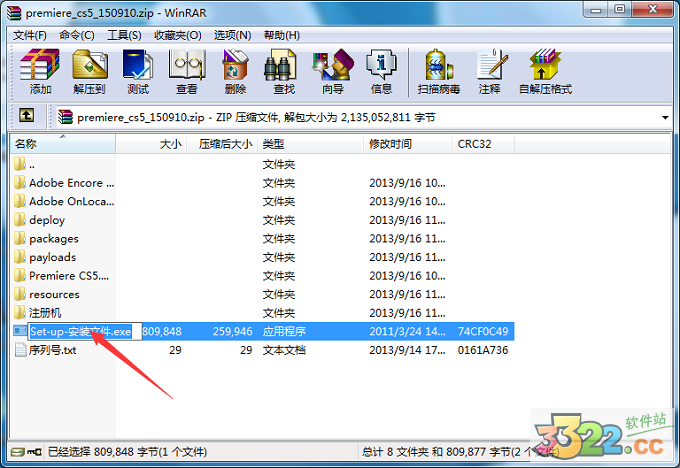Image resolution: width=680 pixels, height=468 pixels.
Task: Sort by 类型 column header
Action: (x=311, y=144)
